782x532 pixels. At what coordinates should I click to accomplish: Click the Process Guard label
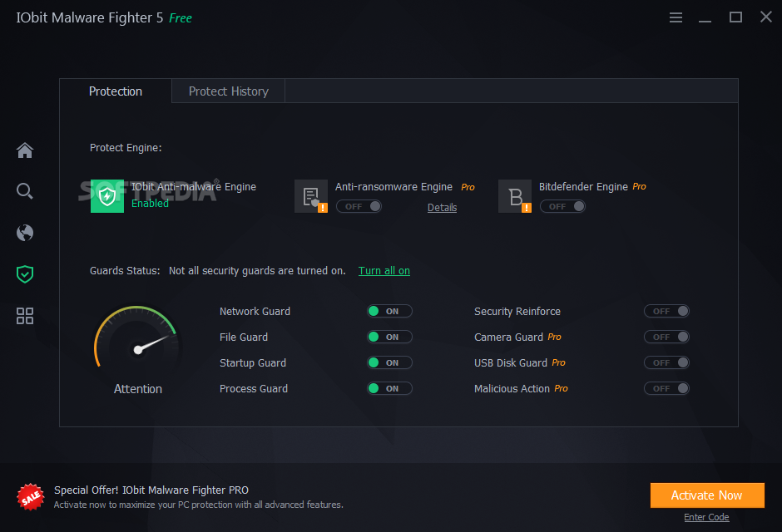254,388
